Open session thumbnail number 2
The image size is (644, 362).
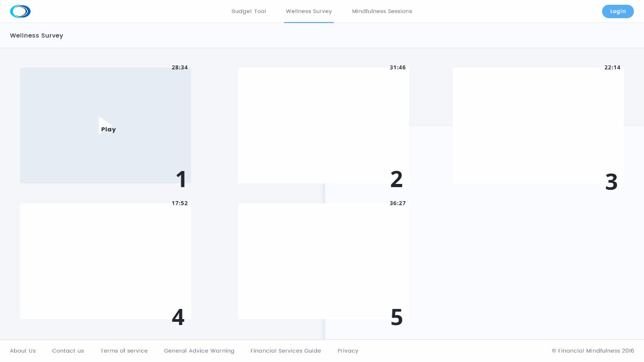pos(323,125)
